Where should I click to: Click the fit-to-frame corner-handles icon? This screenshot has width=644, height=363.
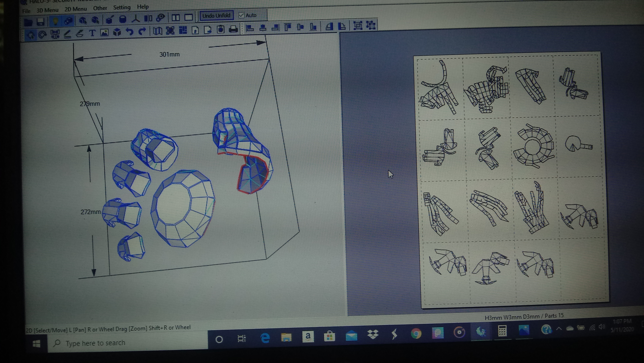tap(170, 31)
